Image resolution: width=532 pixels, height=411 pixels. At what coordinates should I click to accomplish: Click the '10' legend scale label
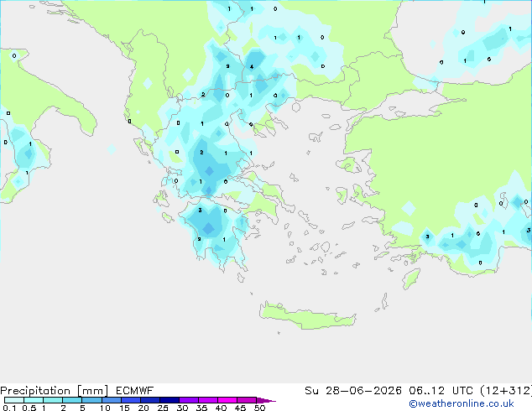(105, 408)
